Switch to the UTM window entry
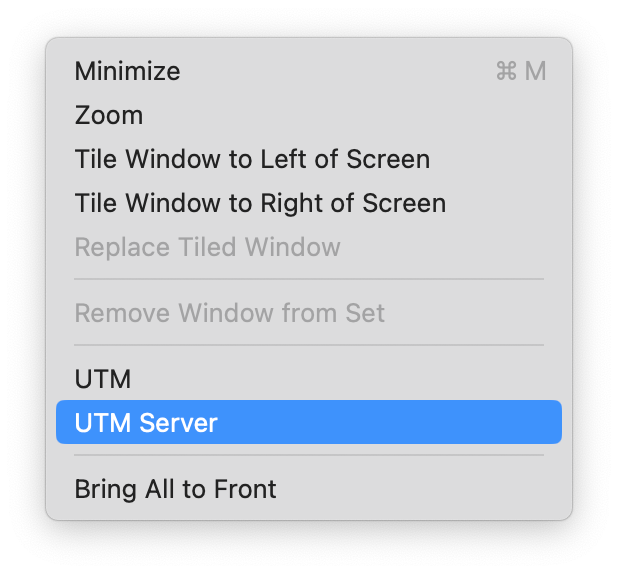The width and height of the screenshot is (618, 574). [103, 379]
